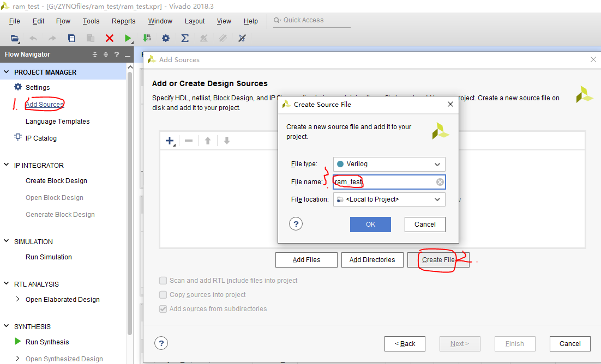Click the Paste toolbar icon
This screenshot has height=364, width=601.
tap(91, 38)
